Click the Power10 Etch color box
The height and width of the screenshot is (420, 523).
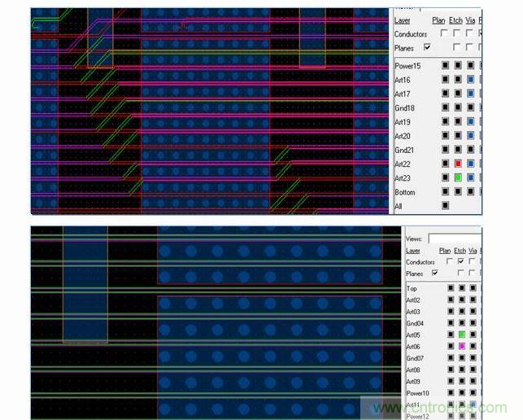point(461,393)
